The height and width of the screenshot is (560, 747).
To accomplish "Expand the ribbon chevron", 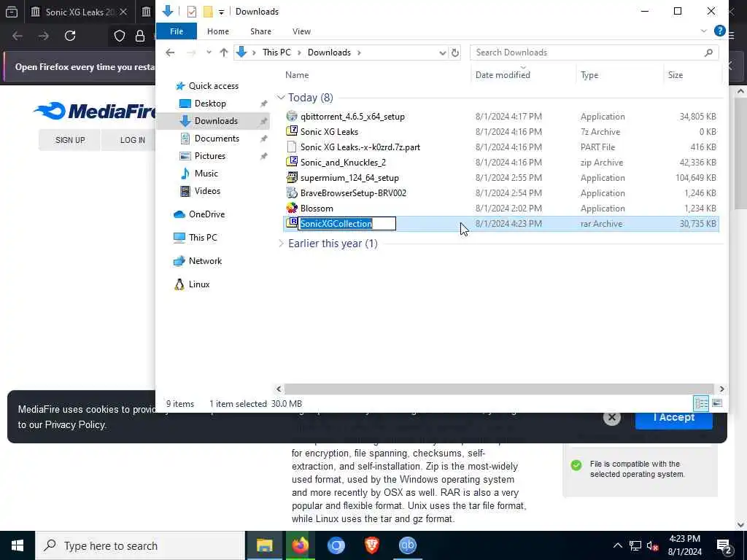I will 704,31.
